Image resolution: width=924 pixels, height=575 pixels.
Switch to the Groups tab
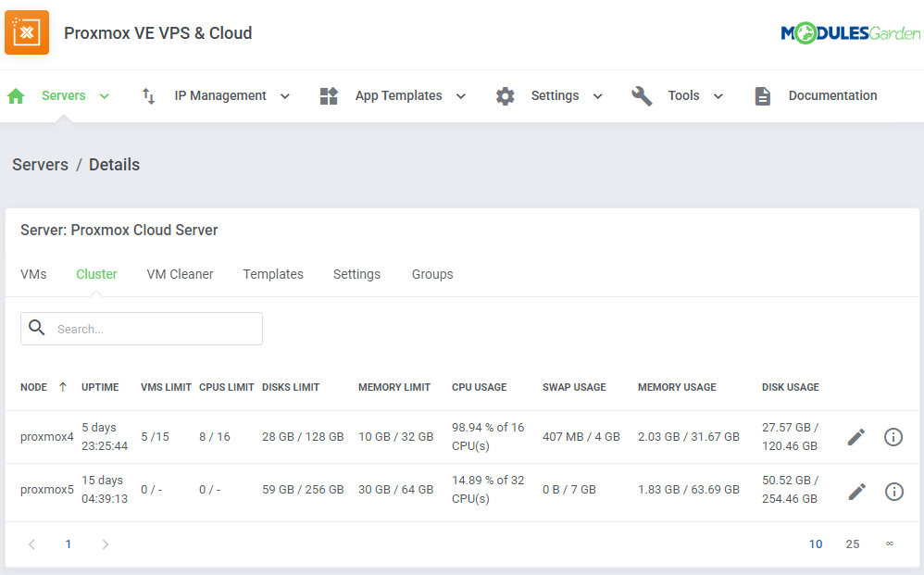tap(432, 274)
